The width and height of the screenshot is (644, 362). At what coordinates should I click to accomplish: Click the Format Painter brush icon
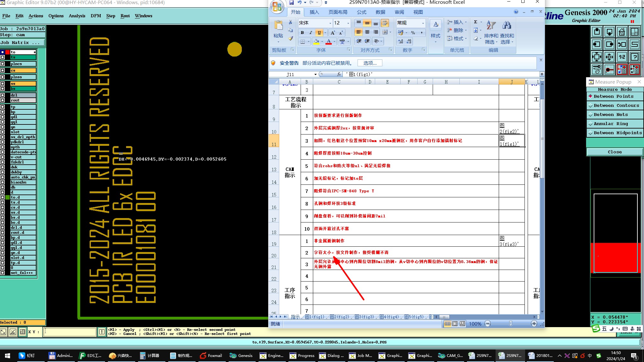pyautogui.click(x=291, y=38)
